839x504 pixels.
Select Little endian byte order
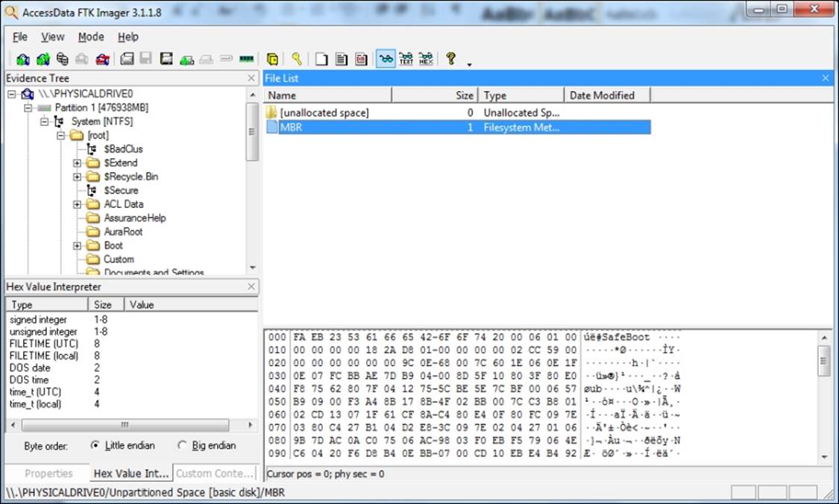[95, 445]
